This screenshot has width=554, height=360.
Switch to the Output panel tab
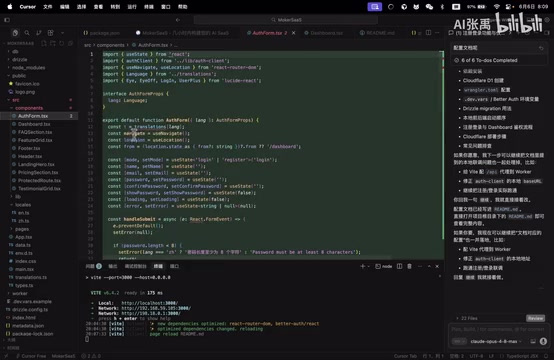pyautogui.click(x=112, y=266)
